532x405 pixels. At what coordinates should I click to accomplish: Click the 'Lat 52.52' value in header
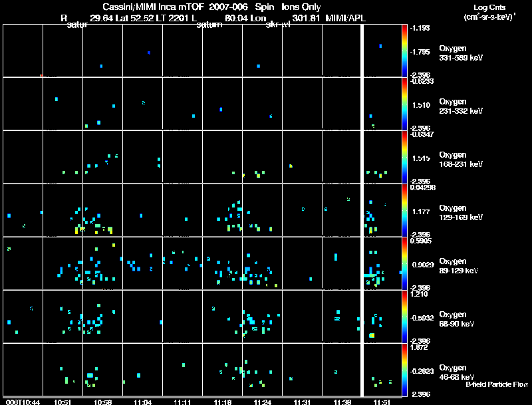coord(134,18)
